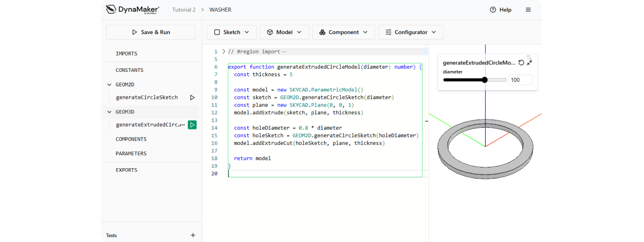Click green play icon for generateExtrudedCircleModel
Screen dimensions: 644x242
192,125
